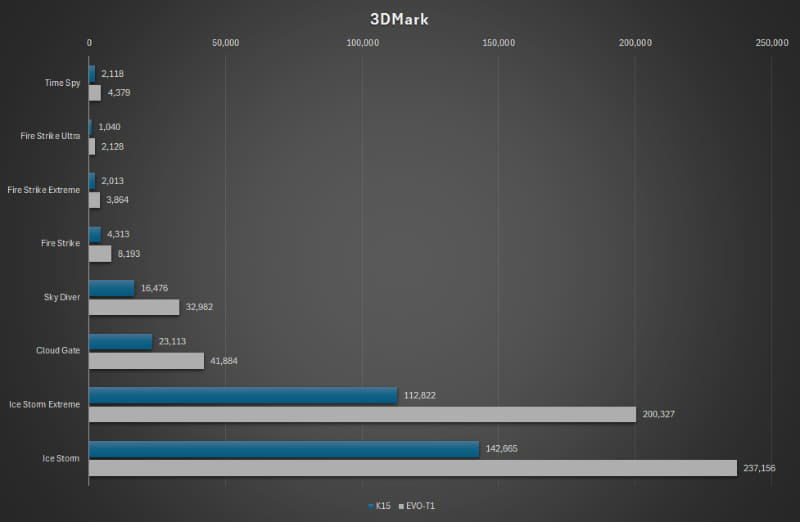Select the gray EVO-T1 legend swatch
Image resolution: width=800 pixels, height=522 pixels.
tap(402, 506)
